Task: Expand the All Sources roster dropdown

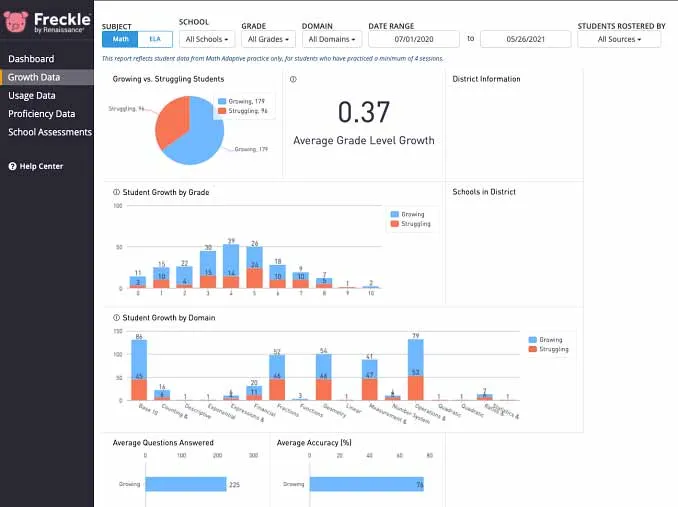Action: (x=618, y=39)
